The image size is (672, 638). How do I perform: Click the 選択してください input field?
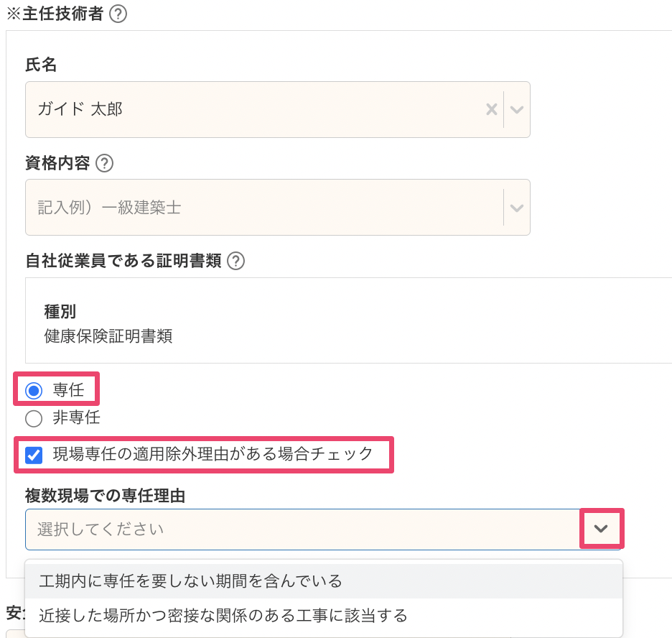pyautogui.click(x=302, y=530)
